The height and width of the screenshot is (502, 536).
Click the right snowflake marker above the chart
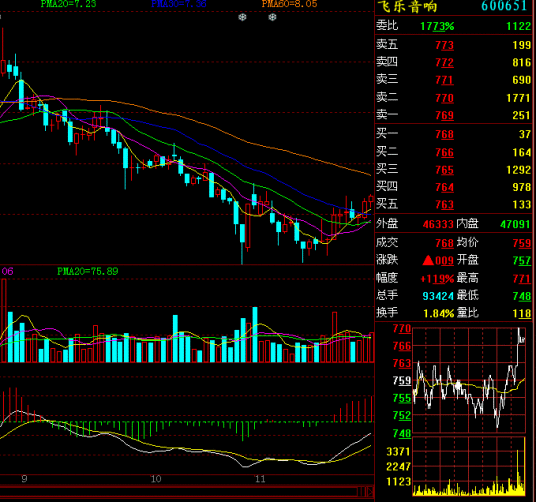click(x=272, y=17)
